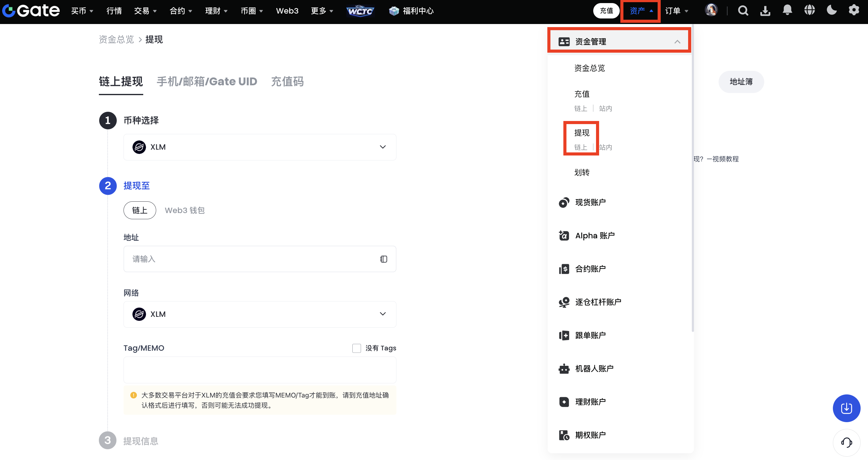Click the address book icon in address field
The image size is (868, 460).
tap(383, 259)
